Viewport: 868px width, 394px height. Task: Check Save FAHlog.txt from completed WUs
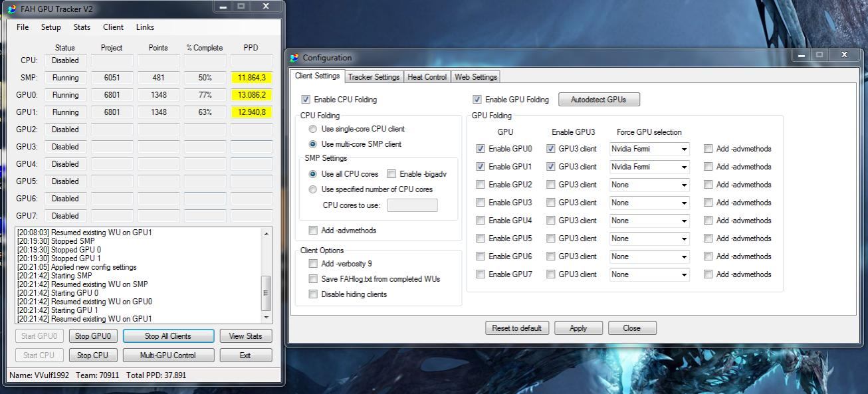[x=313, y=279]
